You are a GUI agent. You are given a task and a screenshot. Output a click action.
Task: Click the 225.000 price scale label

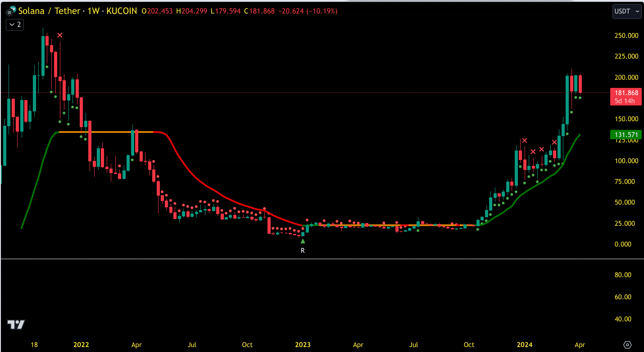(x=626, y=56)
